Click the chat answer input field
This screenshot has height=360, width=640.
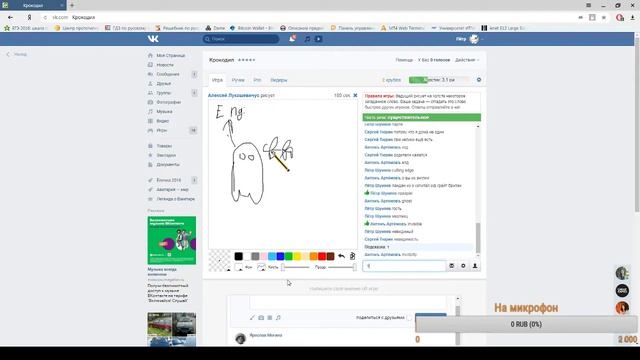[x=404, y=266]
